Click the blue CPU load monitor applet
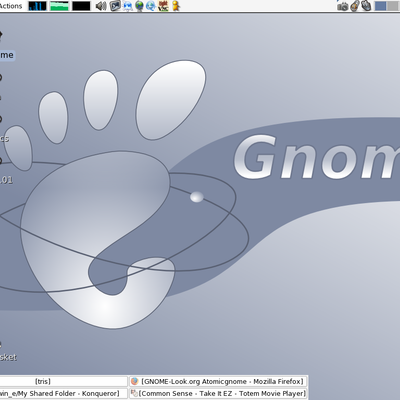The width and height of the screenshot is (400, 400). coord(37,6)
